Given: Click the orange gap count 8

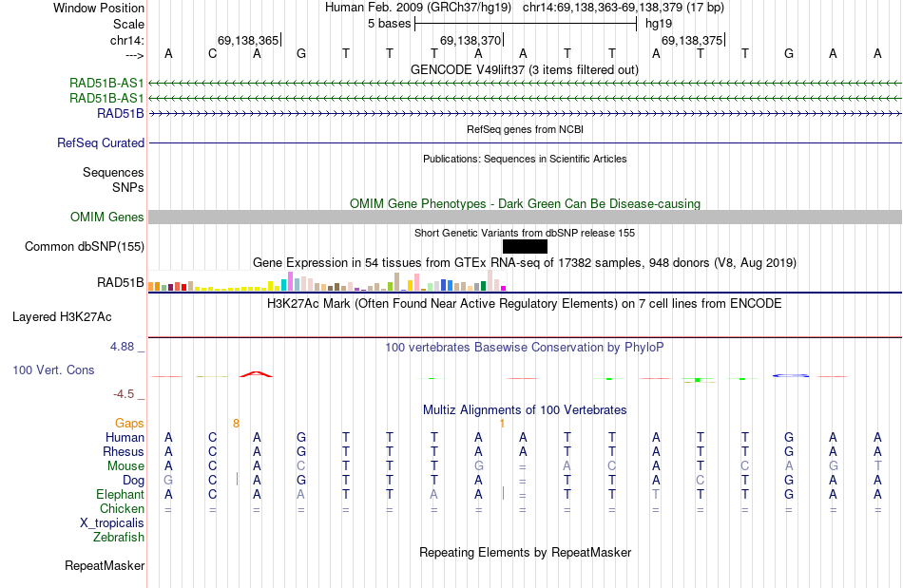Looking at the screenshot, I should click(236, 424).
